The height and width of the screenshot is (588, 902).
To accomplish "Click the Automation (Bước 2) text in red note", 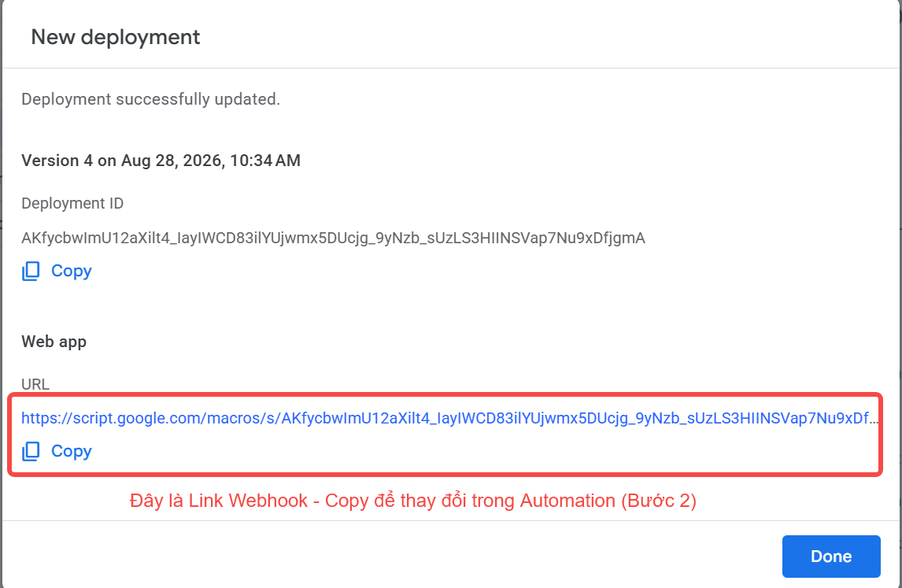I will coord(608,501).
